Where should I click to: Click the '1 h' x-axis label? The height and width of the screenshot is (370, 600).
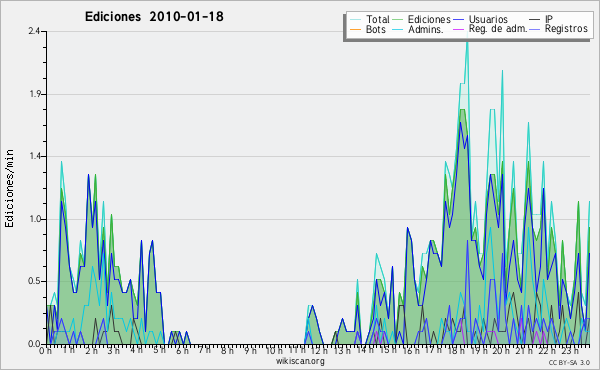(x=68, y=350)
